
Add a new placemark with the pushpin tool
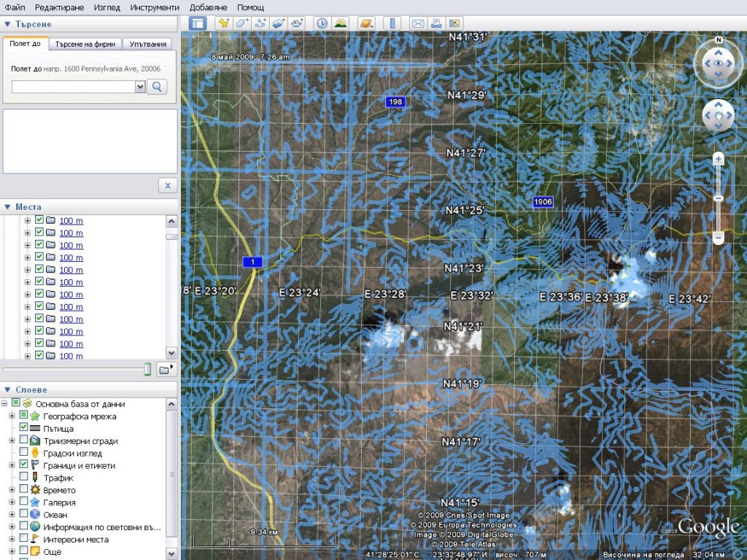pyautogui.click(x=224, y=23)
